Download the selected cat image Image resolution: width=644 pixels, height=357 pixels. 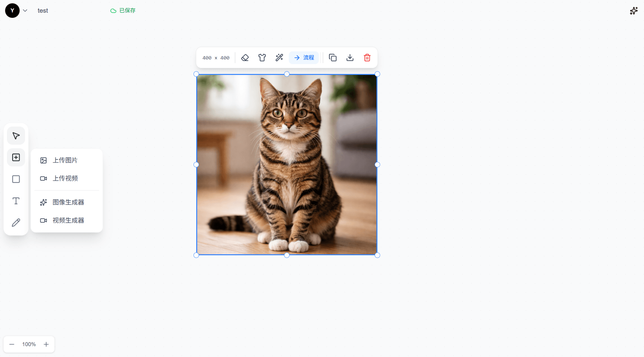point(350,58)
